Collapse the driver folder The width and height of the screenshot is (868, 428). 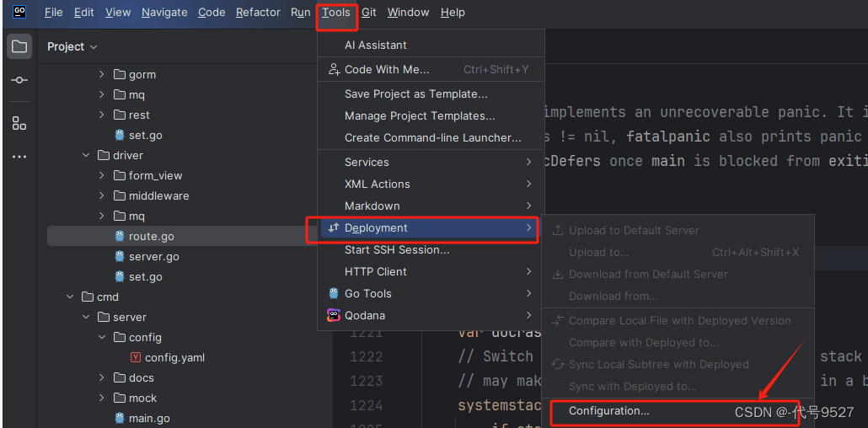pyautogui.click(x=86, y=156)
